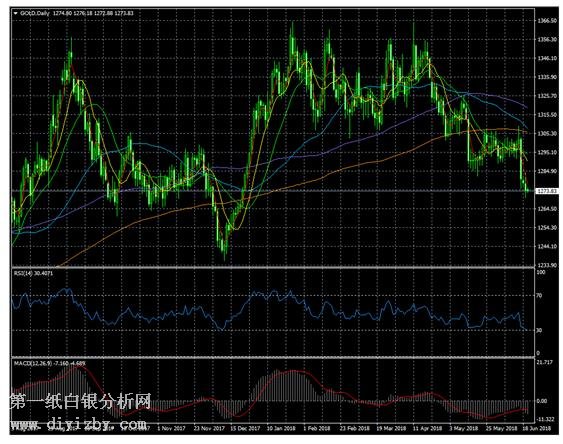This screenshot has height=444, width=563.
Task: Click the 18 Jun 2018 date label
Action: 536,428
